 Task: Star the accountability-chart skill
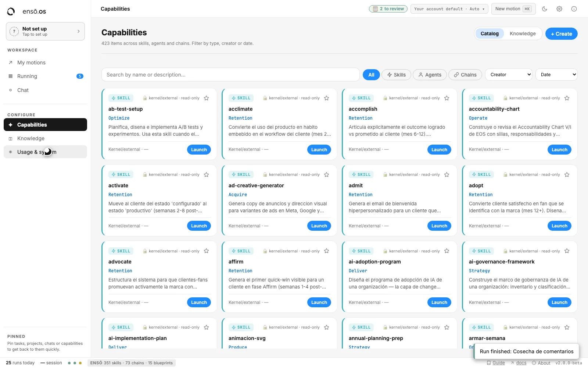(x=567, y=98)
